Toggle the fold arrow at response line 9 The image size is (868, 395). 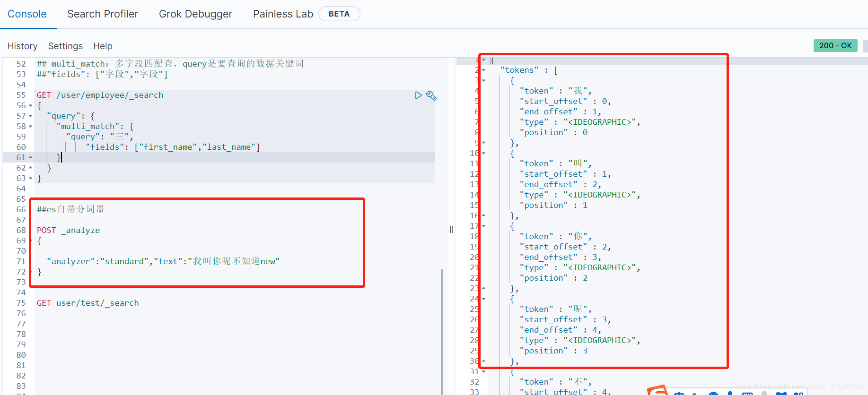coord(484,143)
